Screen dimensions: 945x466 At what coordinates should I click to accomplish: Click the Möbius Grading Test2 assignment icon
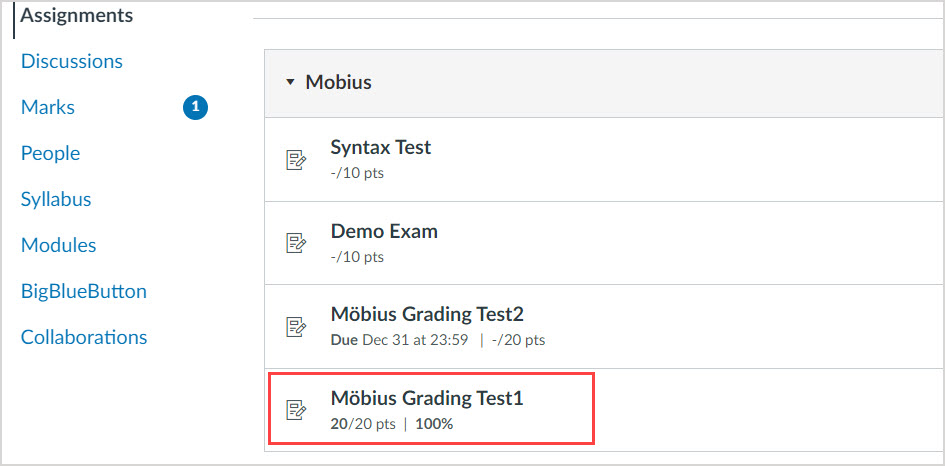(296, 326)
